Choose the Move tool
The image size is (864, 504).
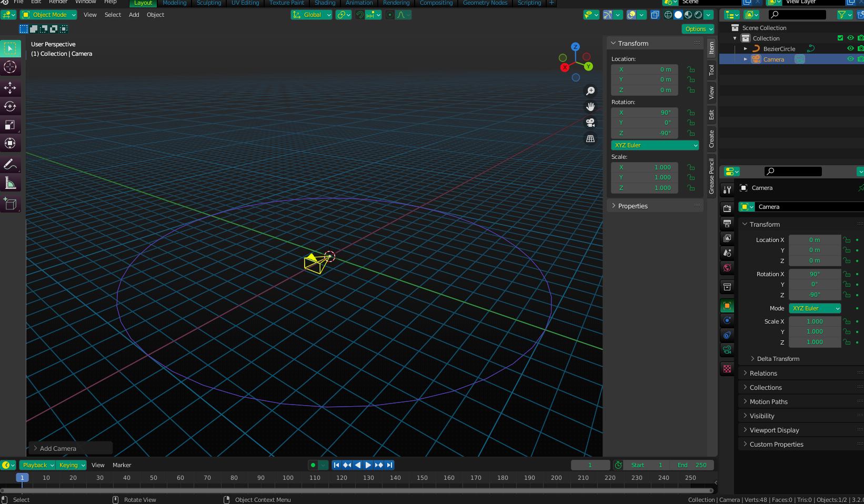click(10, 87)
